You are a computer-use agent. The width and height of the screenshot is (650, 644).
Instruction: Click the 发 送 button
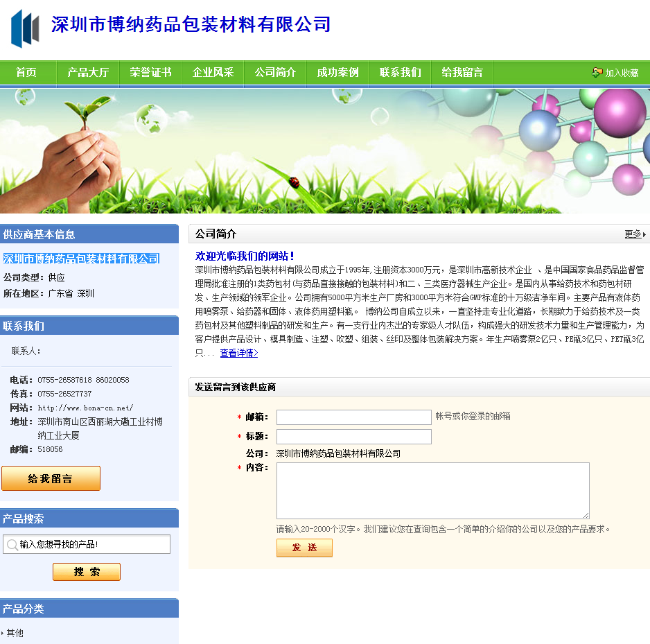(x=304, y=548)
